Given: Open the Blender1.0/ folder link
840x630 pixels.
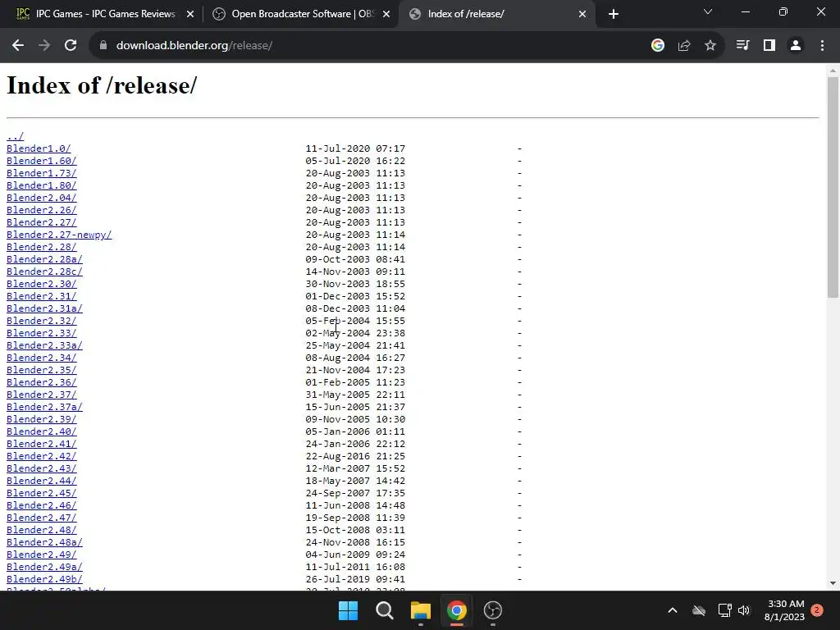Looking at the screenshot, I should (x=39, y=148).
